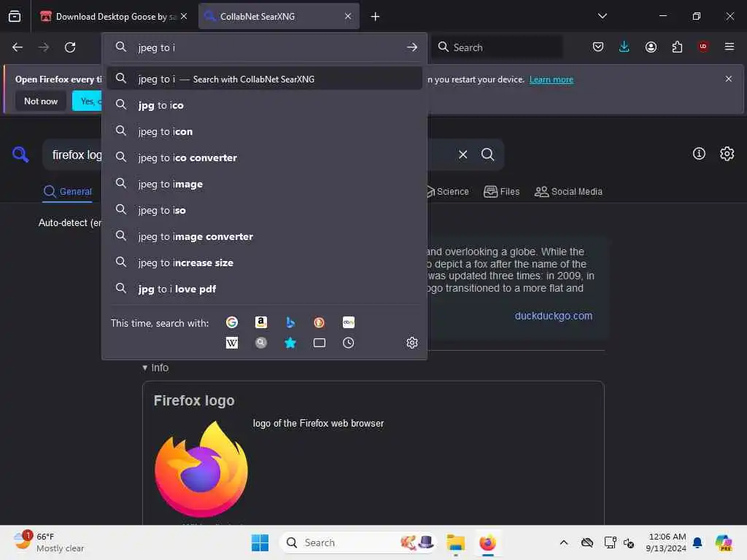The height and width of the screenshot is (560, 747).
Task: Open the Downloads panel
Action: [x=624, y=47]
